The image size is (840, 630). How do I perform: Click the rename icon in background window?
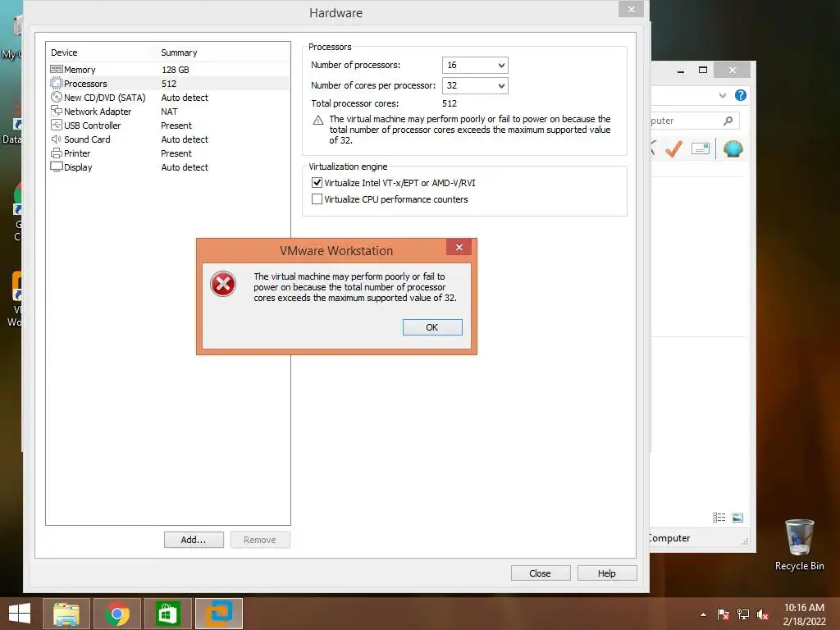(x=701, y=148)
